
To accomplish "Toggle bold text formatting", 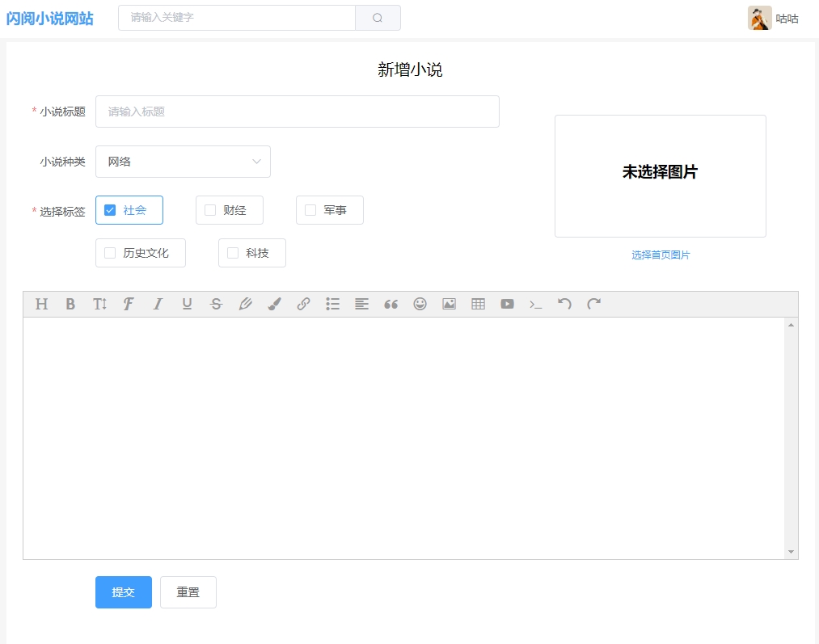I will (70, 304).
